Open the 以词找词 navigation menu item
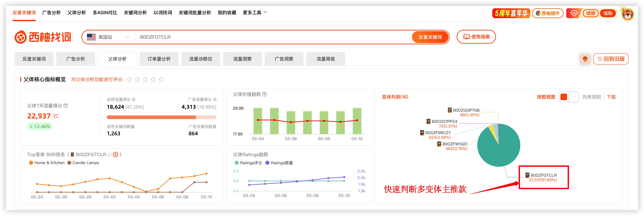The image size is (644, 216). (163, 12)
